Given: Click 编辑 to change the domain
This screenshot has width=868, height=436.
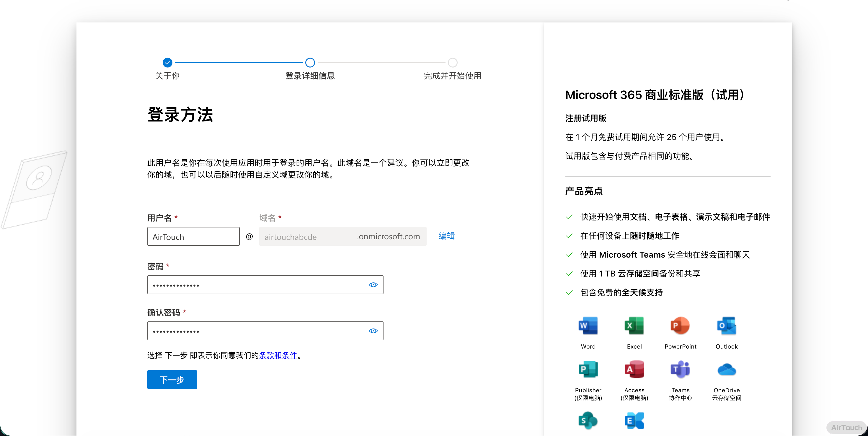Looking at the screenshot, I should pyautogui.click(x=446, y=236).
